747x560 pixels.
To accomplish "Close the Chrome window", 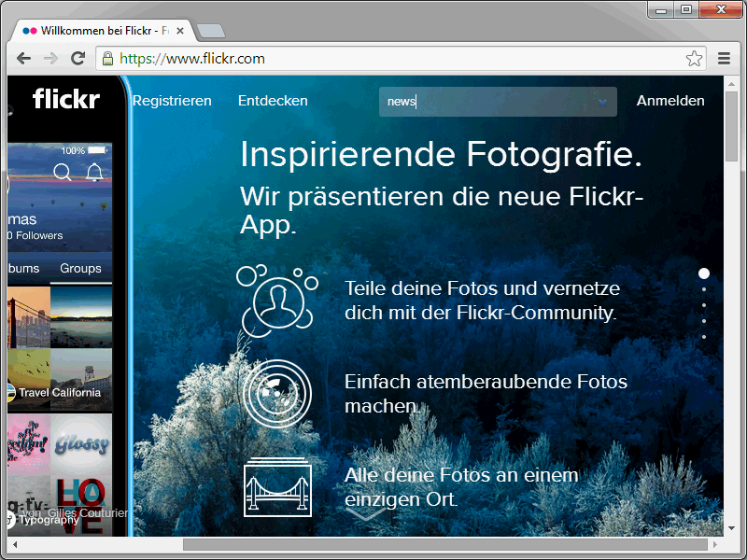I will pyautogui.click(x=721, y=10).
